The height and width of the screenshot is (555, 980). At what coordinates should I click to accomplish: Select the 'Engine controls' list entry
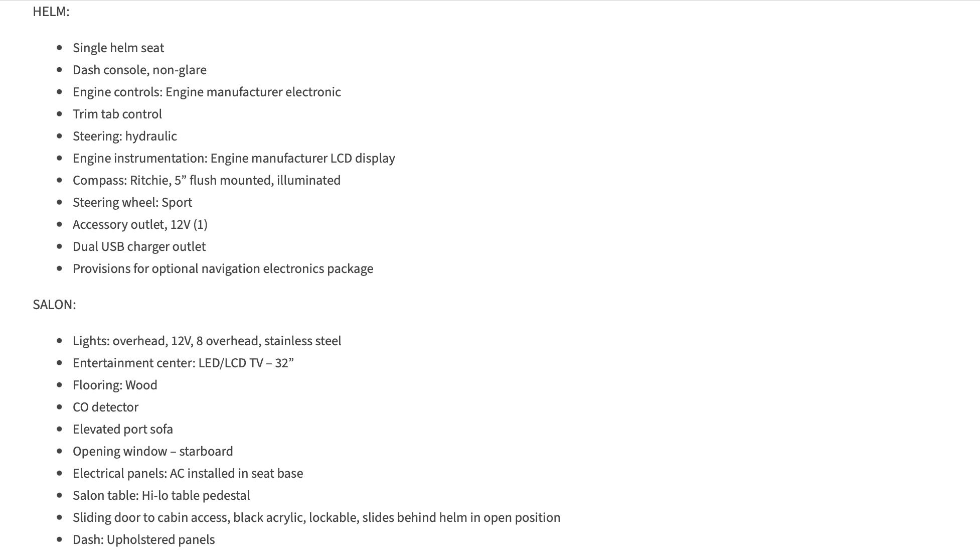tap(207, 92)
